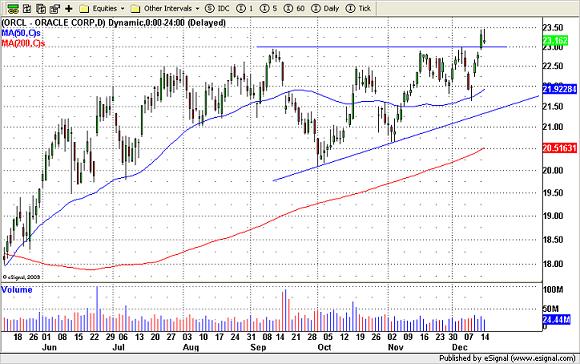This screenshot has height=364, width=580.
Task: Expand the Other Intervals dropdown arrow
Action: 197,9
